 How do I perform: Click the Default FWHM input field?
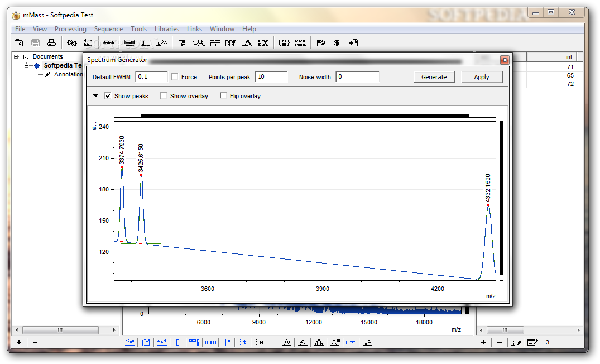(151, 76)
